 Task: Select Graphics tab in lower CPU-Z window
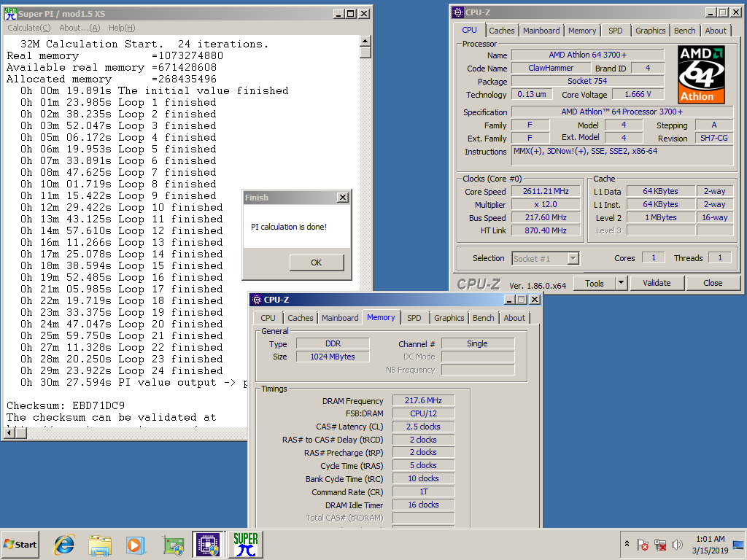click(449, 318)
